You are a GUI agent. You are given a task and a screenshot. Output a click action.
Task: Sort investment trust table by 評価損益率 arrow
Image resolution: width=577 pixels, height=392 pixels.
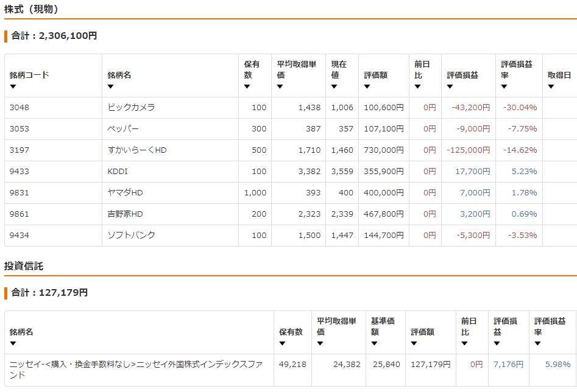(x=537, y=343)
